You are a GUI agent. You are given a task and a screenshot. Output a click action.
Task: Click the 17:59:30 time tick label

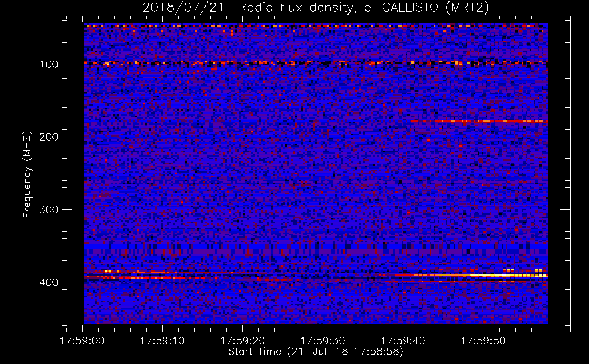[x=323, y=341]
